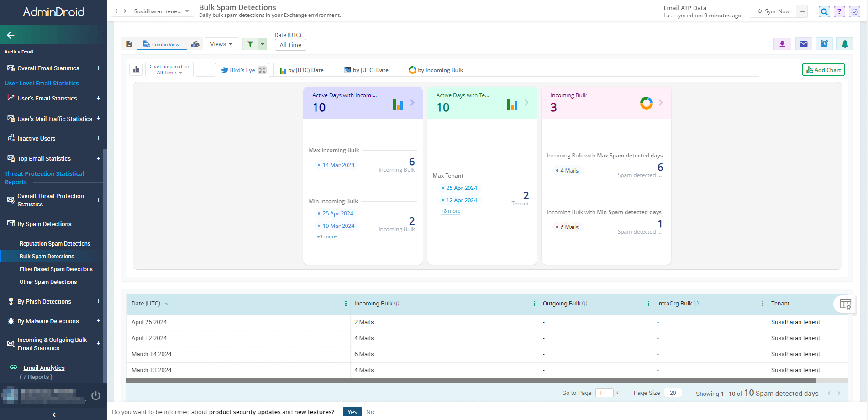Expand the User's Email Statistics section

pos(98,98)
